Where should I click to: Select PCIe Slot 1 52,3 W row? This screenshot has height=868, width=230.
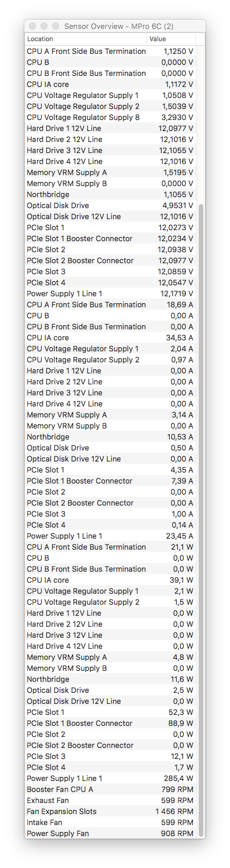[x=110, y=712]
